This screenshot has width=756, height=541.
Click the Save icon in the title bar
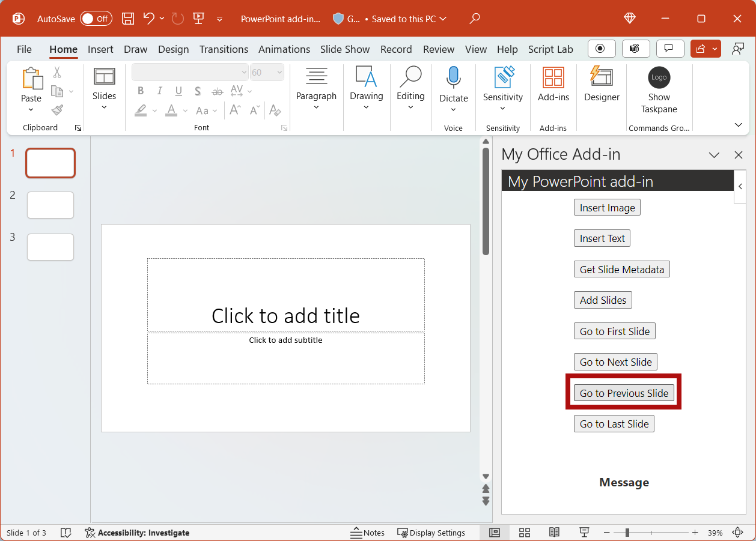click(x=128, y=19)
